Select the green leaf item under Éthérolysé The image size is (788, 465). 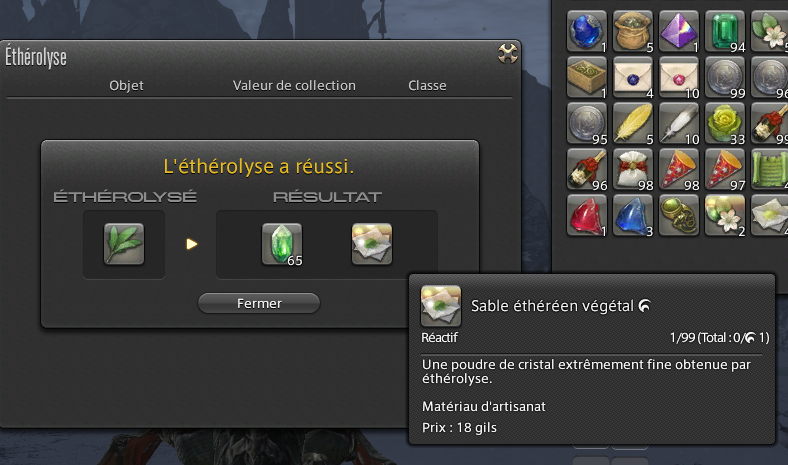click(x=124, y=244)
